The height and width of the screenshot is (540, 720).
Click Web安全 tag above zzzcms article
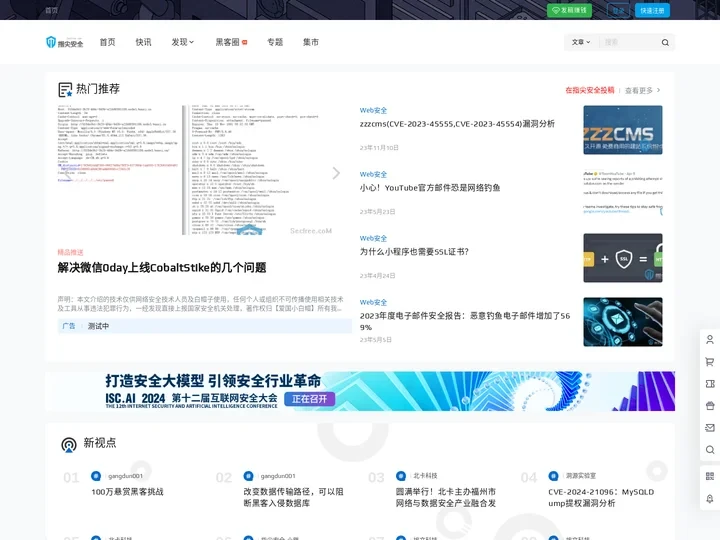coord(373,110)
